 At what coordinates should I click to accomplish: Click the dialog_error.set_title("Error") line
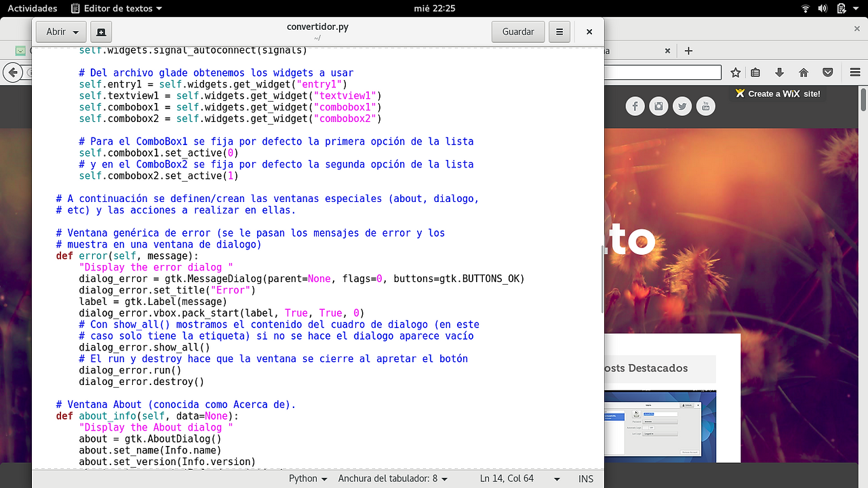[167, 290]
